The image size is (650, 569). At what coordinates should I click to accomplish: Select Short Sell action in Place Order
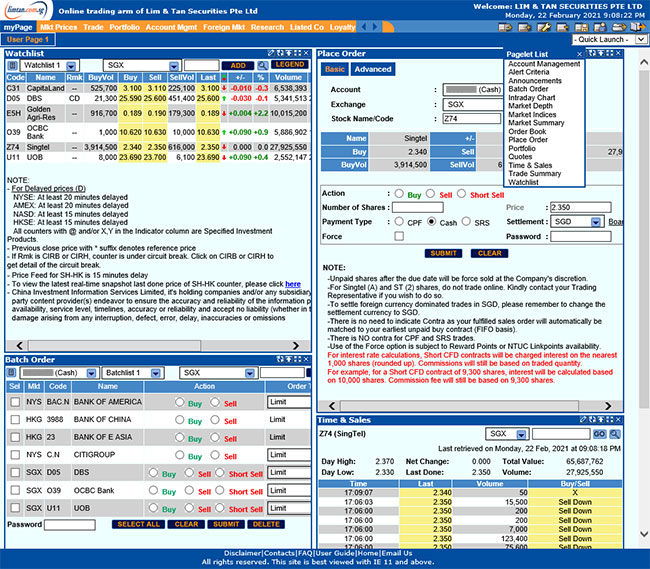coord(461,194)
